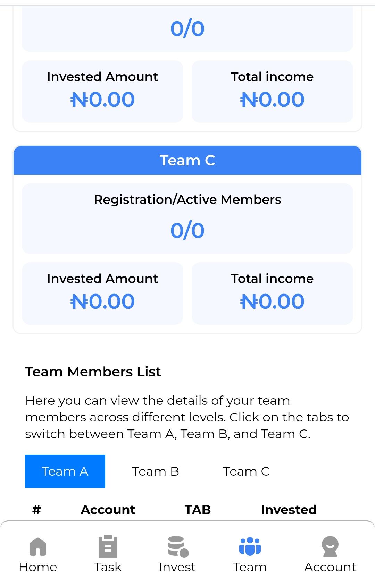The image size is (375, 588).
Task: Tap Team C Total income card
Action: click(272, 293)
